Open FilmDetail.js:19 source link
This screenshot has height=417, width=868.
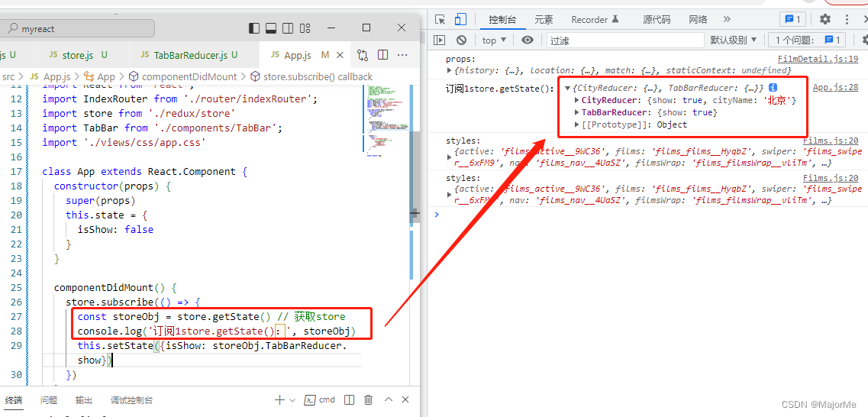coord(818,60)
